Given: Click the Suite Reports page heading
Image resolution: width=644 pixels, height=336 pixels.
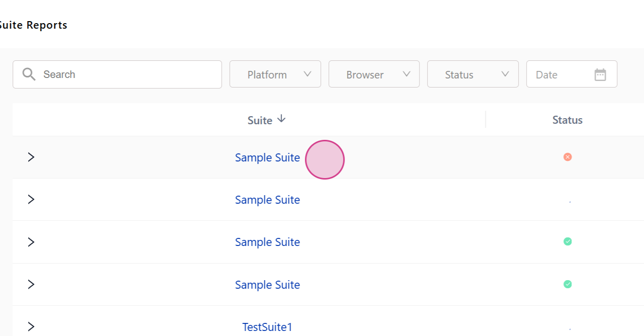Looking at the screenshot, I should click(33, 25).
